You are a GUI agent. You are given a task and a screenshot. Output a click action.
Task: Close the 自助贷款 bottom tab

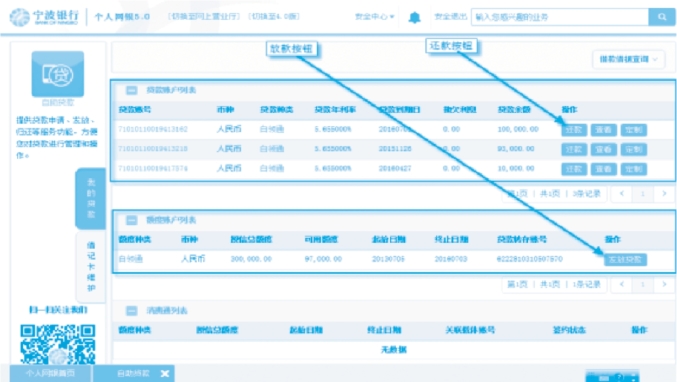tap(165, 373)
